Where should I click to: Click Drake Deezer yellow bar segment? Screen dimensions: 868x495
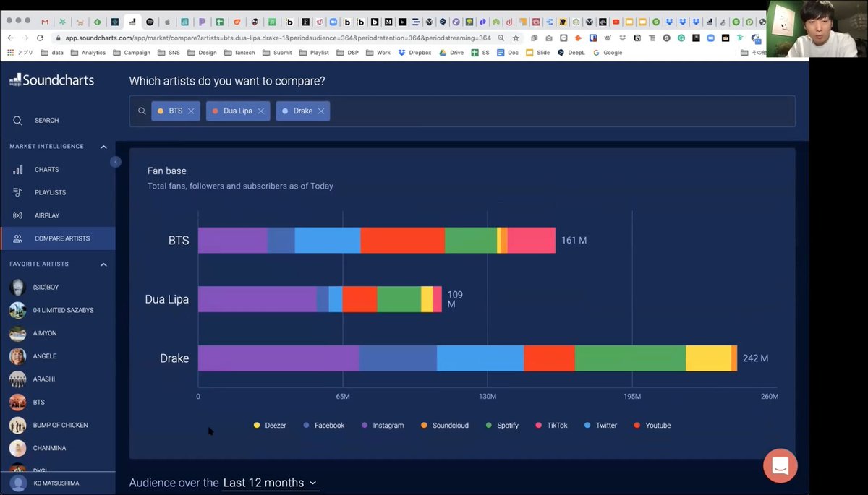pos(708,358)
